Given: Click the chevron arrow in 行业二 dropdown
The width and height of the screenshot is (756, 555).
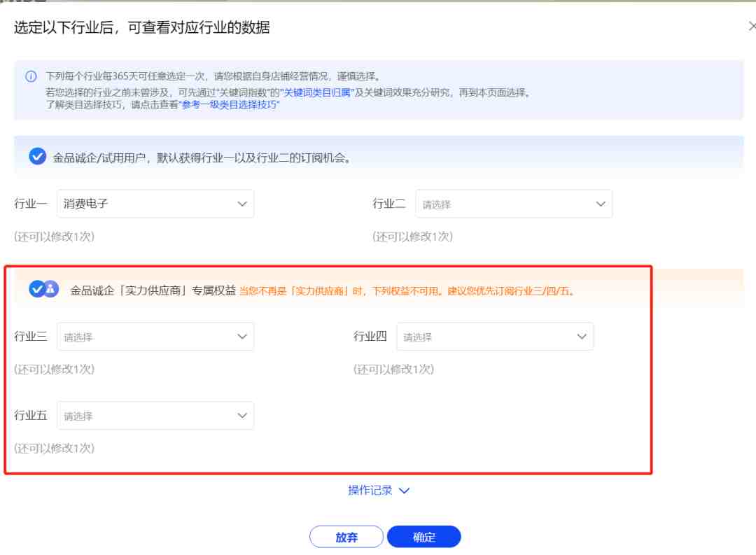Looking at the screenshot, I should pos(601,204).
